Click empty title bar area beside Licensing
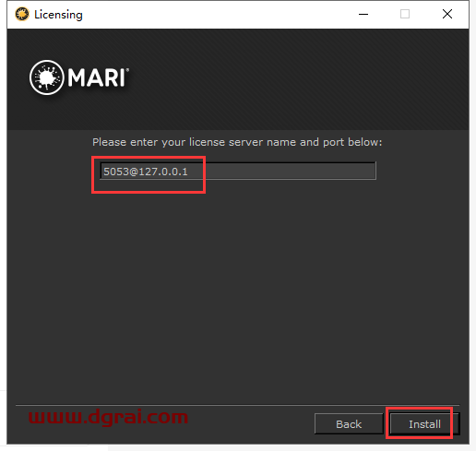The width and height of the screenshot is (476, 451). (x=215, y=14)
